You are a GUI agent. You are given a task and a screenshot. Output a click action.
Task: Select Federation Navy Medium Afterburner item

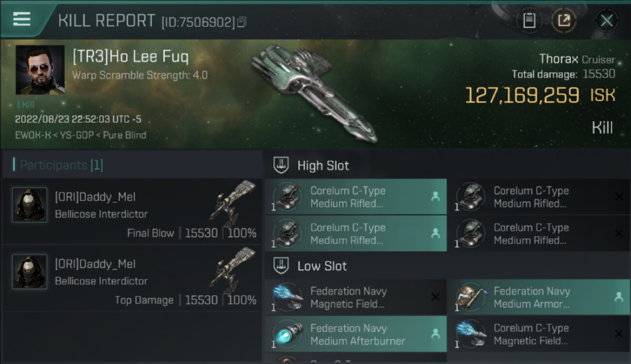click(x=356, y=334)
